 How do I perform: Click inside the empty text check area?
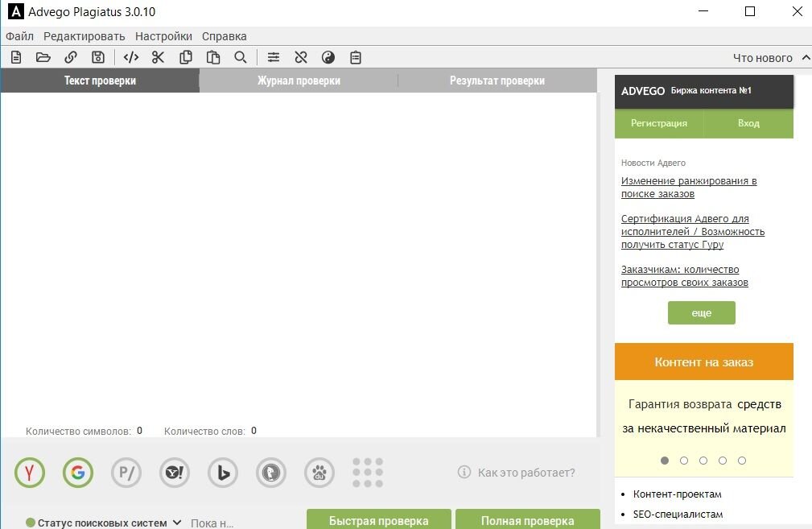[x=299, y=257]
